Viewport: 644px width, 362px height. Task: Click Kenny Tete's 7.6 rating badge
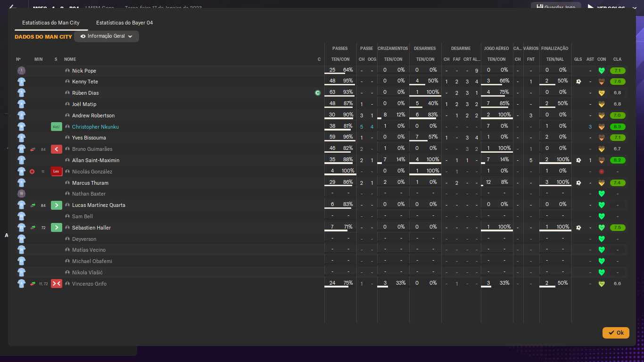(x=618, y=82)
